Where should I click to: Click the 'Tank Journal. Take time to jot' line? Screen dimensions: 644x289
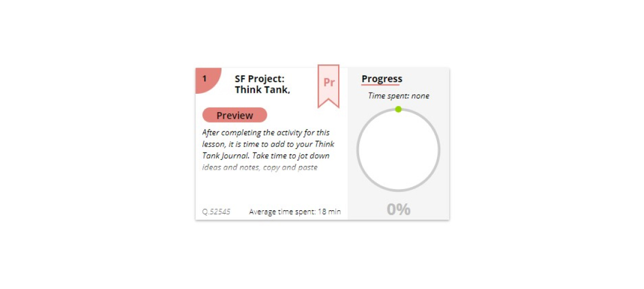[x=266, y=155]
